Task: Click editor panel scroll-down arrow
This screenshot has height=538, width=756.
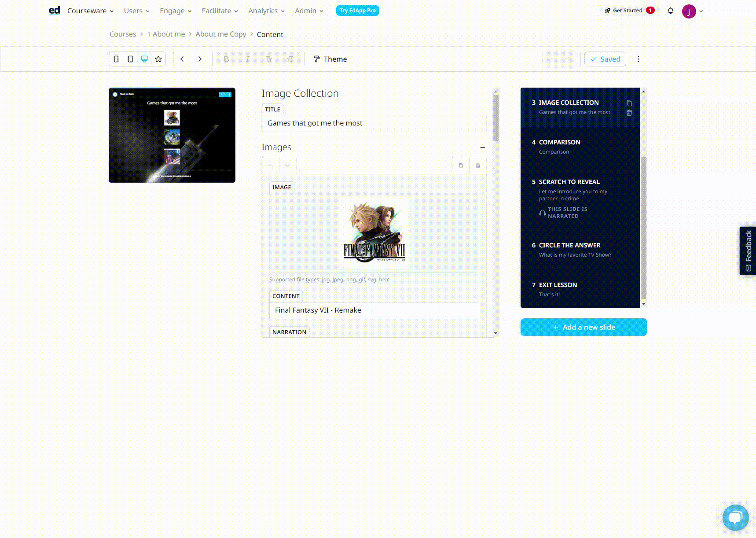Action: (x=495, y=333)
